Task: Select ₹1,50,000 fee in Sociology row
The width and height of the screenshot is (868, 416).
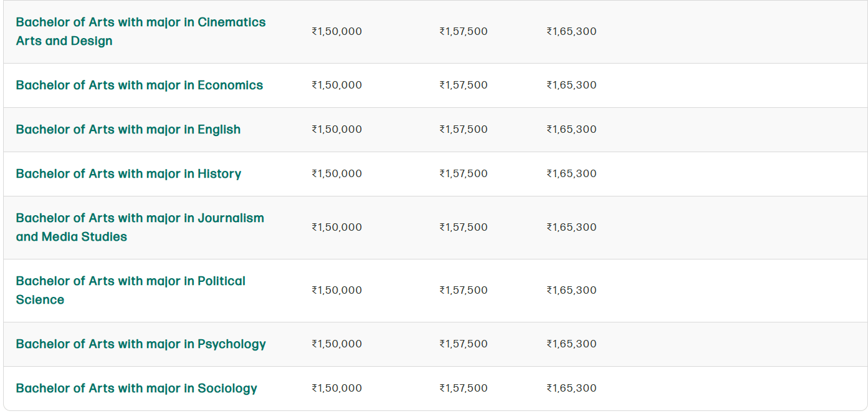Action: [x=336, y=388]
